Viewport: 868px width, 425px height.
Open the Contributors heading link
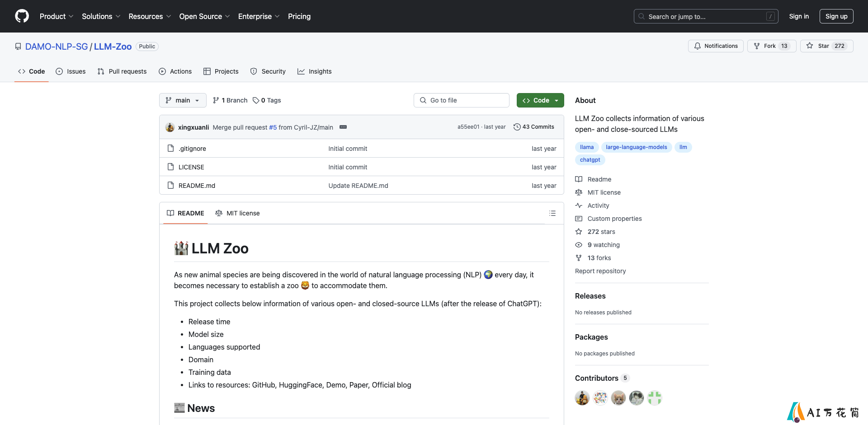pyautogui.click(x=602, y=378)
